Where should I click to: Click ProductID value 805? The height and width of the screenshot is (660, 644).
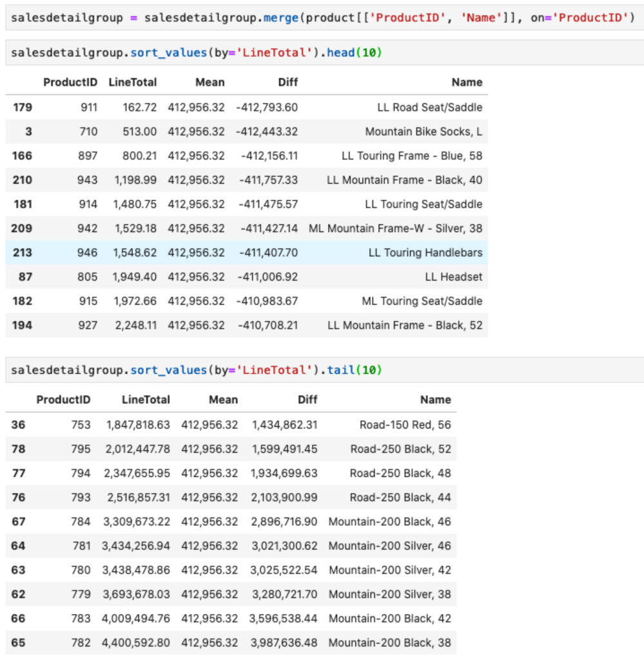[x=88, y=277]
